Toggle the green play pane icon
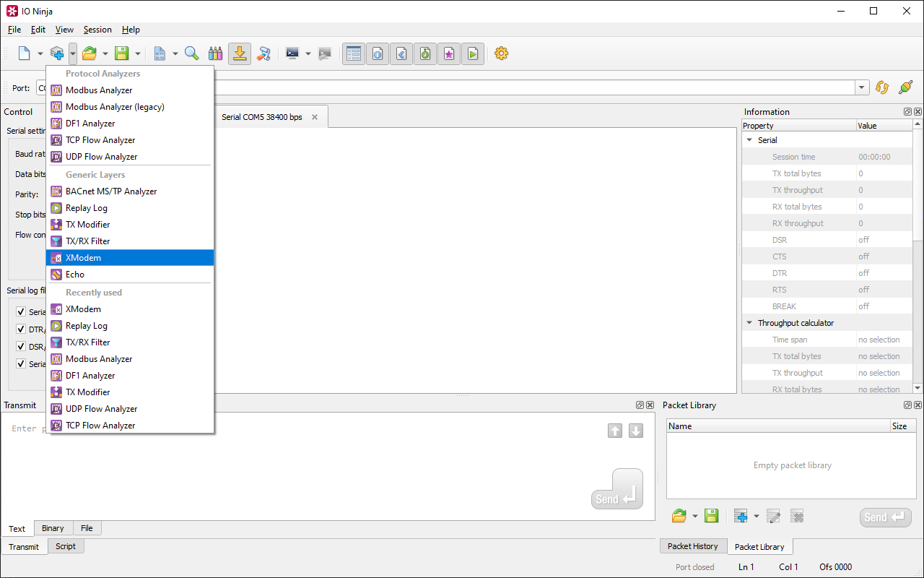This screenshot has width=924, height=578. pyautogui.click(x=473, y=53)
